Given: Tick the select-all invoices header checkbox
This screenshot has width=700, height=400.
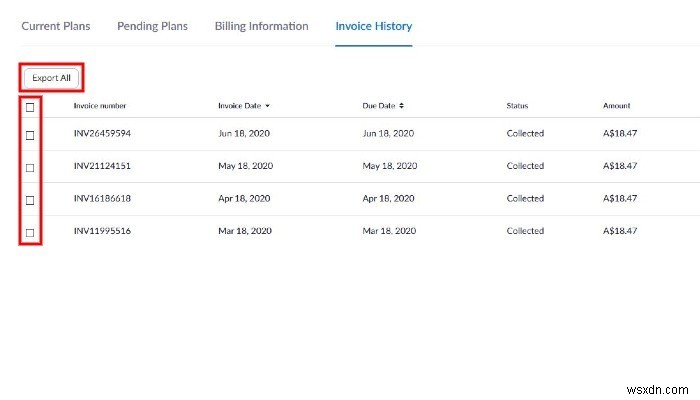Looking at the screenshot, I should (30, 106).
